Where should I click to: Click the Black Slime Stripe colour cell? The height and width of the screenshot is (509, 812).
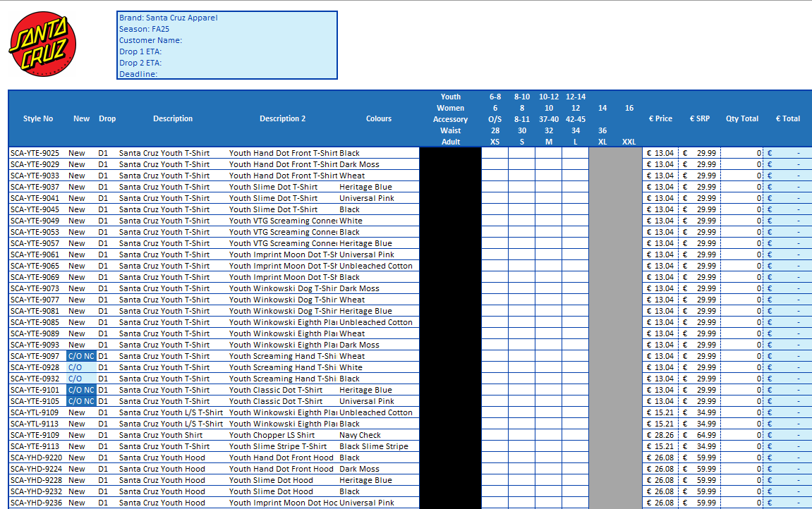tap(374, 446)
